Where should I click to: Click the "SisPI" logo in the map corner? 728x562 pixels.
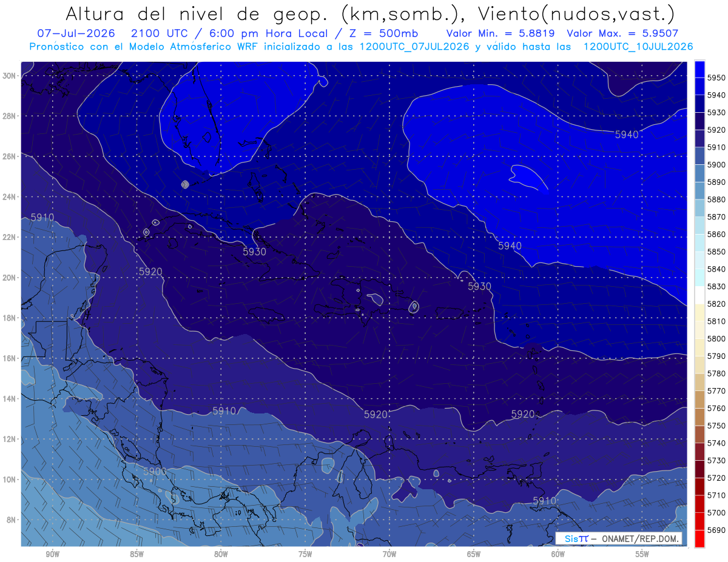576,538
